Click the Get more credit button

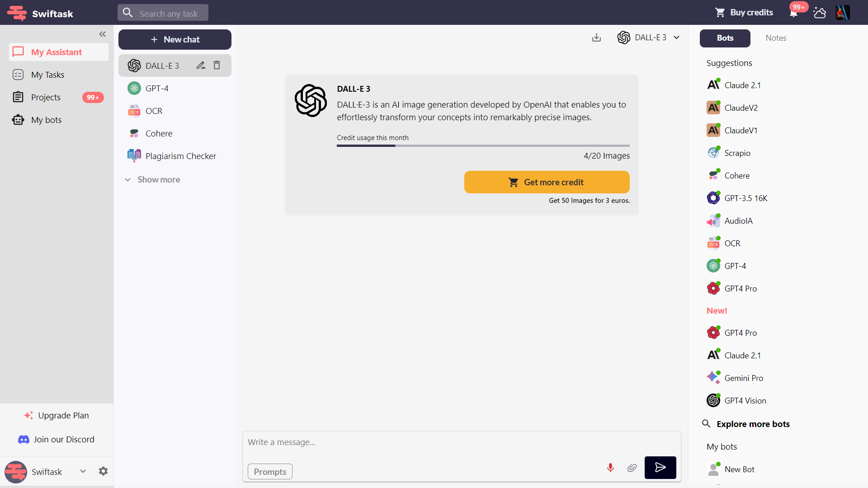coord(547,182)
